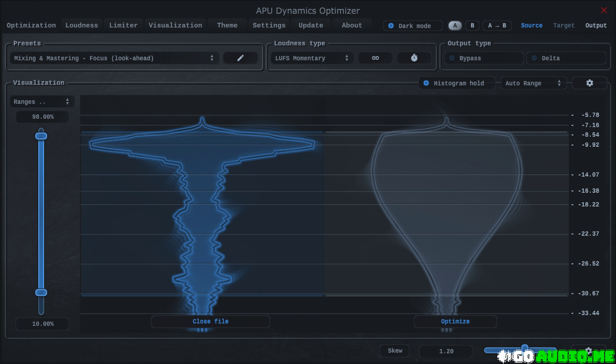
Task: Switch view to Target
Action: point(563,26)
